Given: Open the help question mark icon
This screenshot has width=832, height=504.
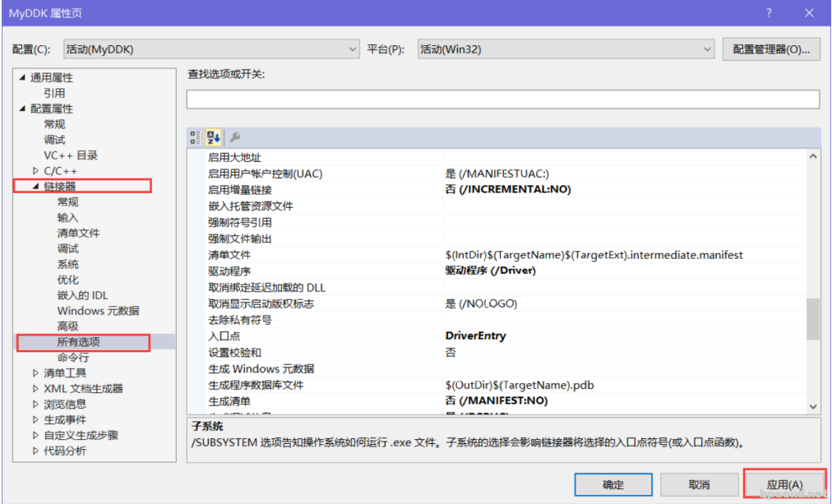Looking at the screenshot, I should (x=769, y=12).
